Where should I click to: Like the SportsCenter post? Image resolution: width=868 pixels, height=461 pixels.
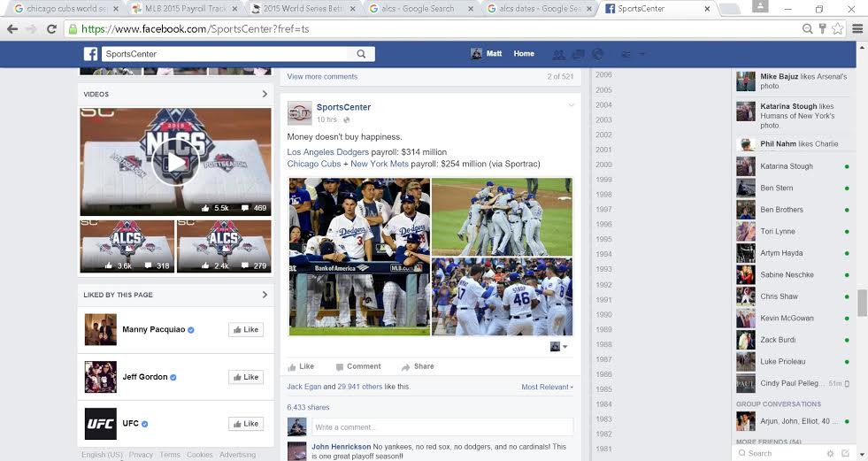301,366
